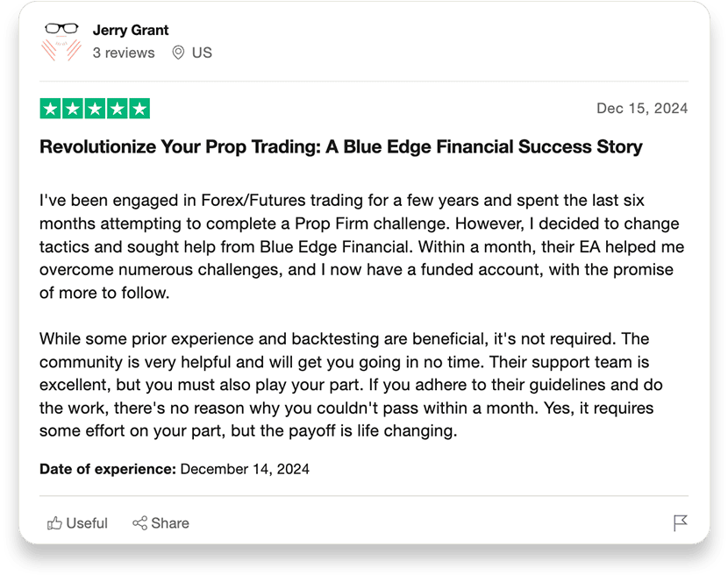Open reviewer name Jerry Grant

[131, 30]
